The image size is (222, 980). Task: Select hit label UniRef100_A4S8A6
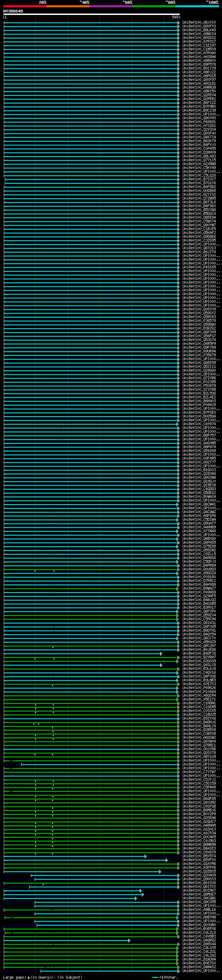point(199,57)
